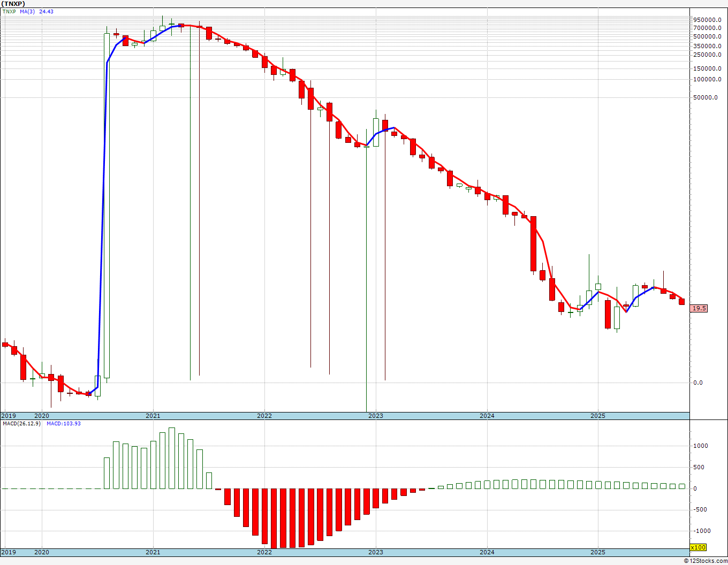Select 2023 on the MACD panel time axis
The image size is (728, 565).
(376, 552)
